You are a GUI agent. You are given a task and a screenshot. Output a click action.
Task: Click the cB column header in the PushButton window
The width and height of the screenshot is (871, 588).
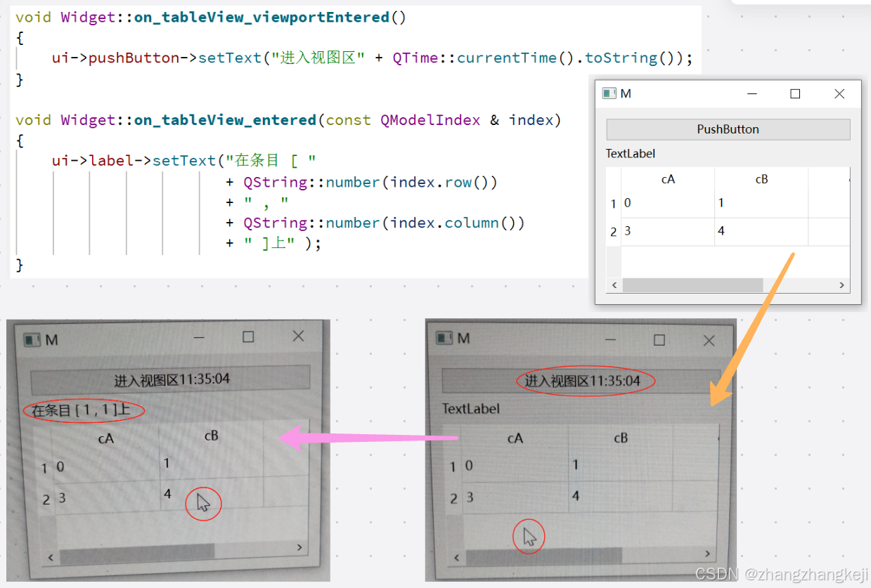(x=761, y=179)
